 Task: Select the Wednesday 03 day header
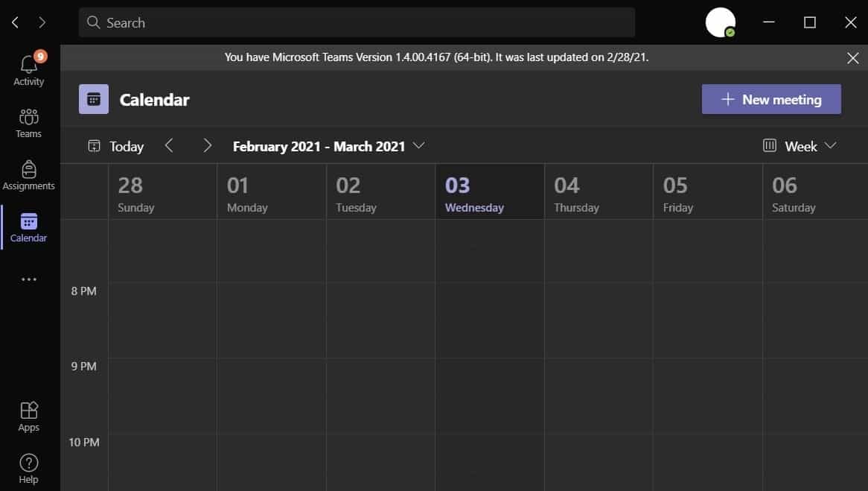[489, 193]
